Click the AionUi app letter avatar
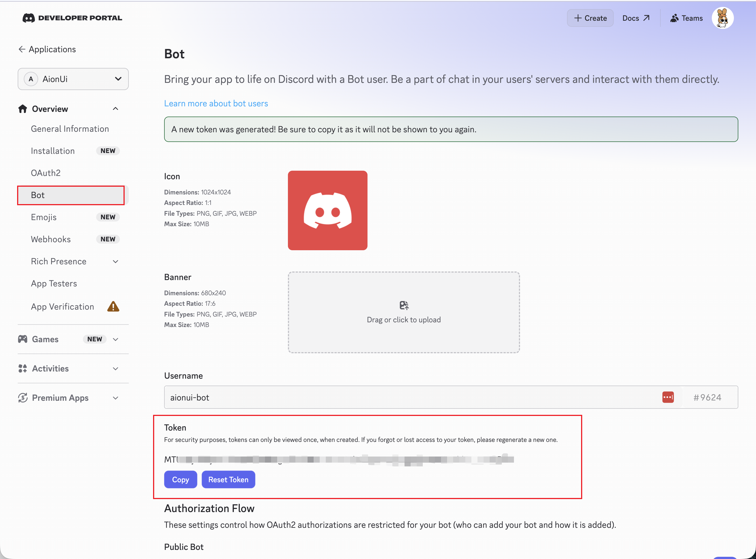 coord(31,79)
